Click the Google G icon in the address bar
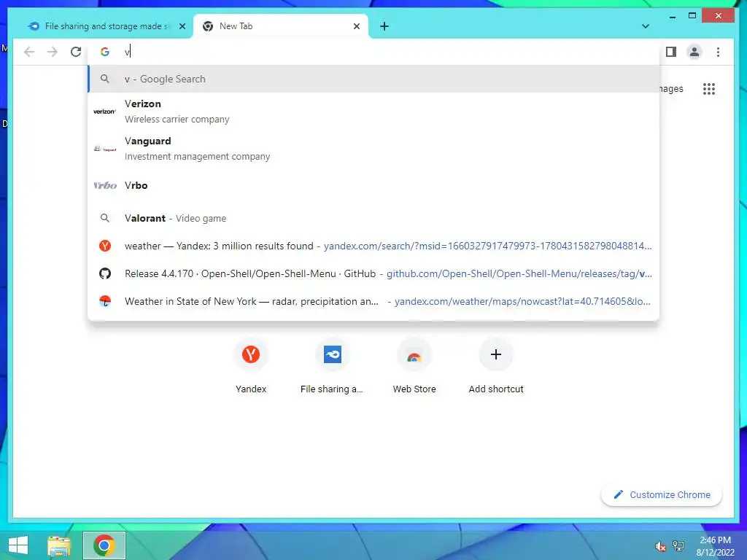Image resolution: width=747 pixels, height=560 pixels. pos(105,52)
